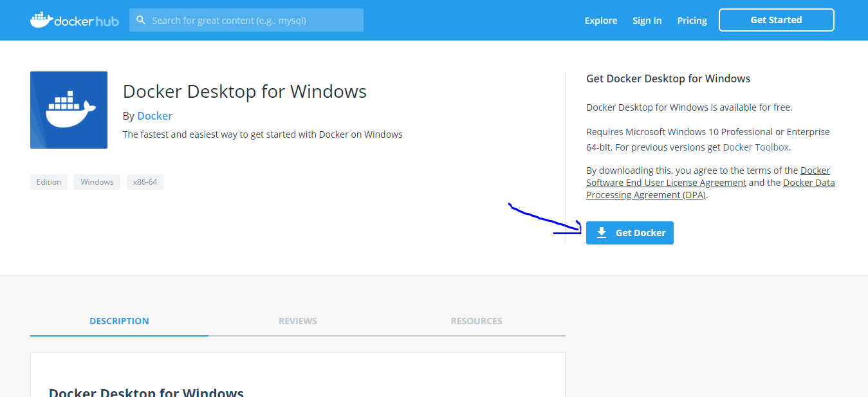Switch to the Resources tab
This screenshot has width=868, height=397.
[x=476, y=321]
